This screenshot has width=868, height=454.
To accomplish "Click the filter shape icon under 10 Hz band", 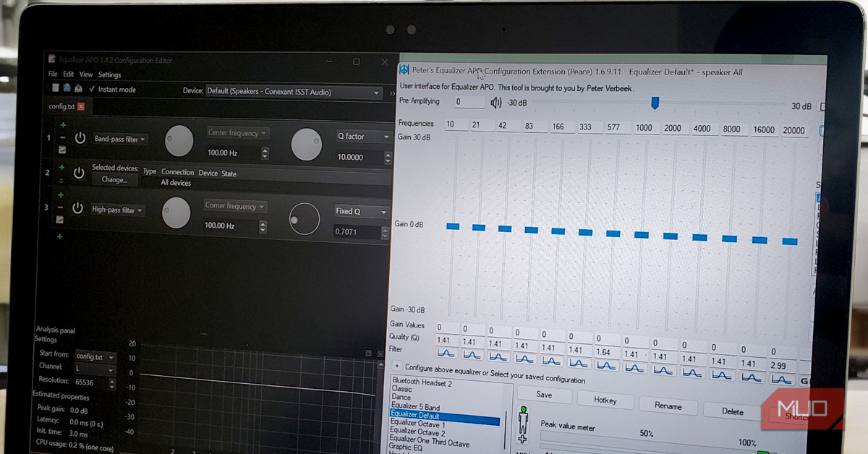I will (446, 353).
